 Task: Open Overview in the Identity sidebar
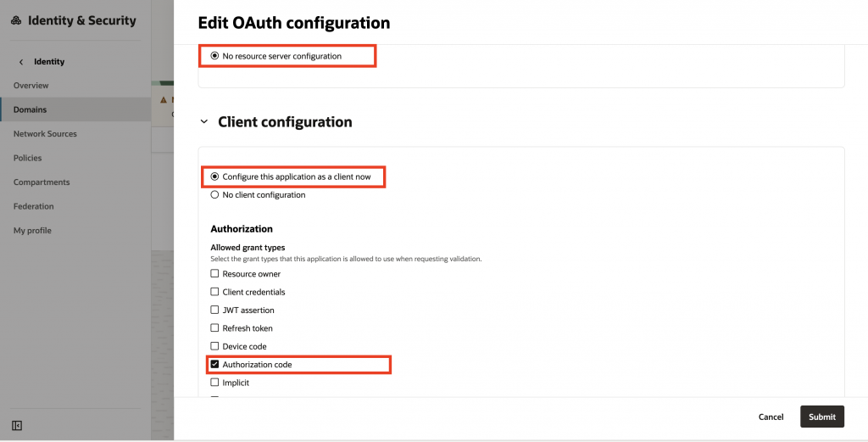coord(31,86)
